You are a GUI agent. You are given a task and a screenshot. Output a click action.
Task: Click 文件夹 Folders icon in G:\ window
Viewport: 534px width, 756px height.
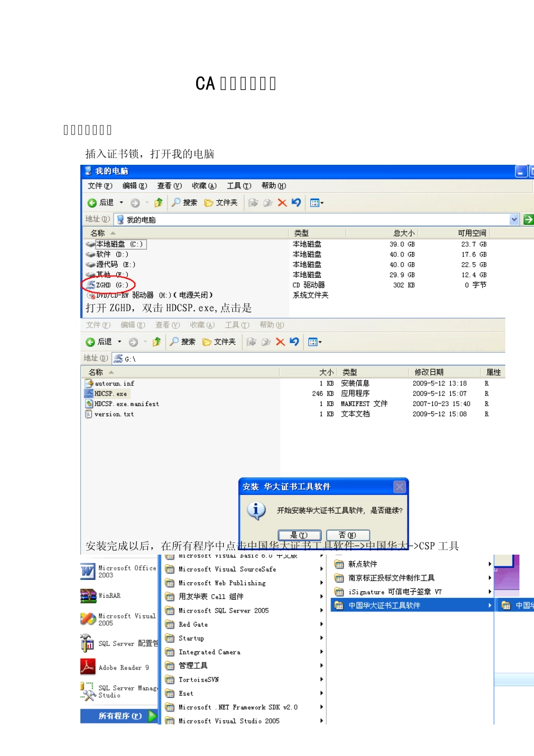click(207, 342)
